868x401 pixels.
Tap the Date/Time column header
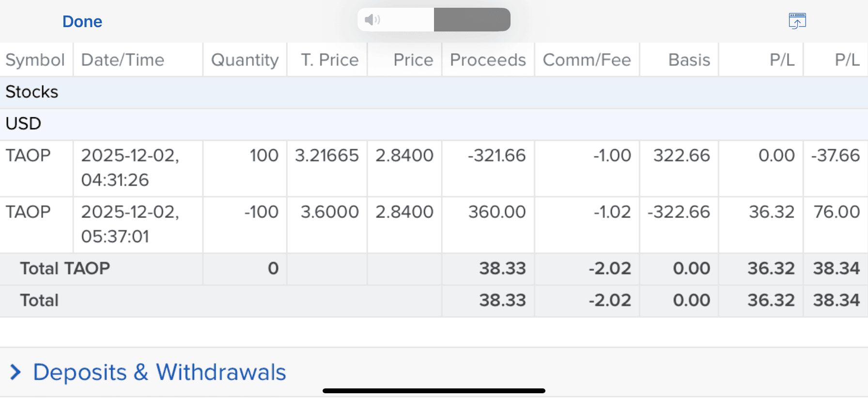123,60
